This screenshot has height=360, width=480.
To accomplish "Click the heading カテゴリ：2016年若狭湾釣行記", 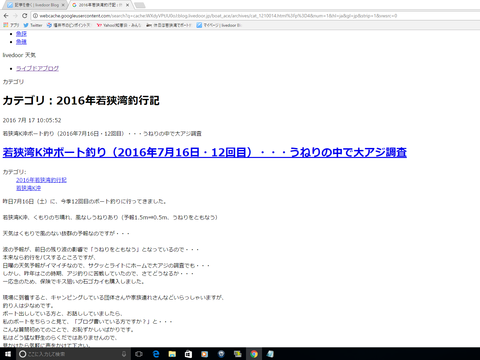I will coord(81,100).
